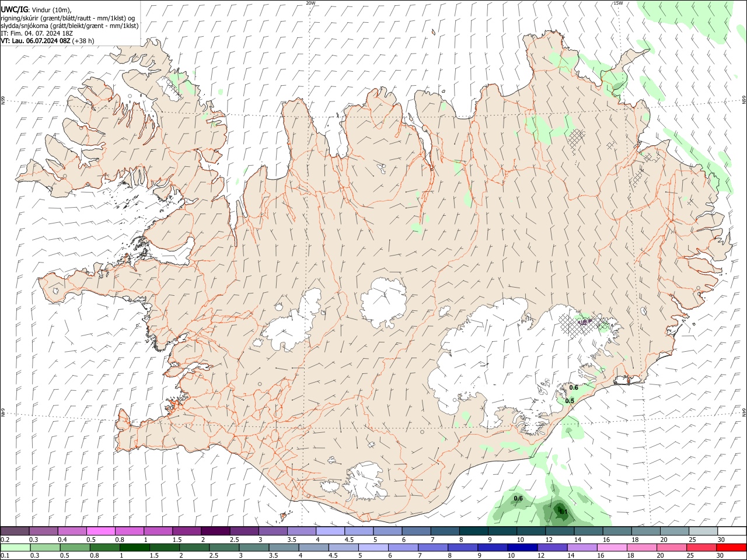747x560 pixels.
Task: Click the grey-green swatch between 3 and 3.5, lower row
Action: tap(254, 548)
